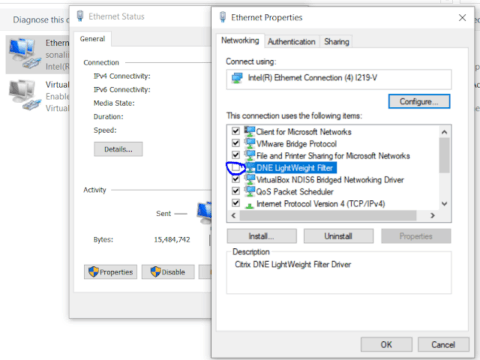This screenshot has width=480, height=360.
Task: Click the Citrix DNE LightWeight Filter Driver description
Action: click(x=293, y=264)
